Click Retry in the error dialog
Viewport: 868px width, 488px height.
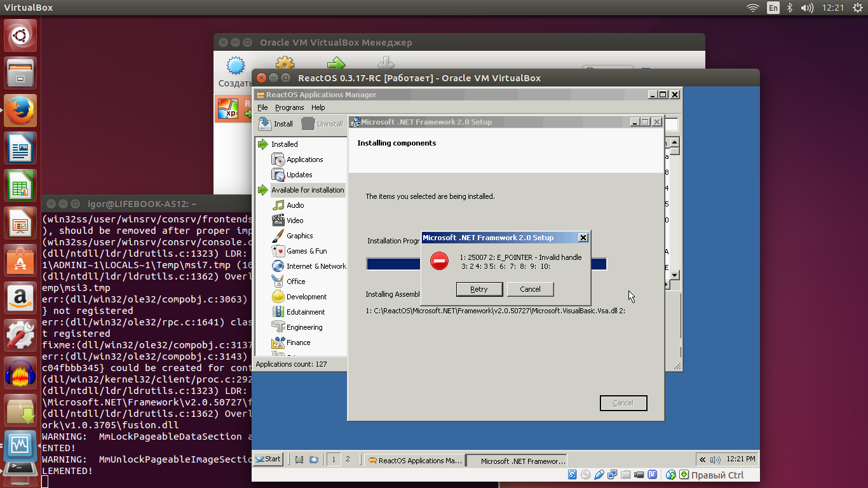(480, 289)
